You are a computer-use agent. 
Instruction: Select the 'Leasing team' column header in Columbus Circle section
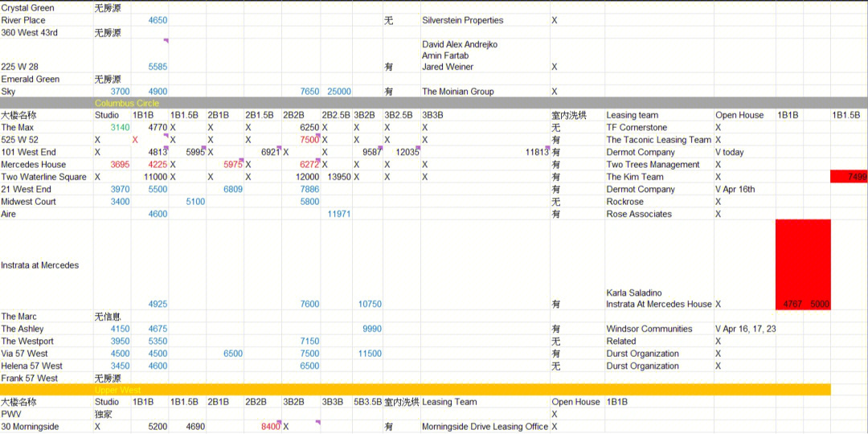633,115
